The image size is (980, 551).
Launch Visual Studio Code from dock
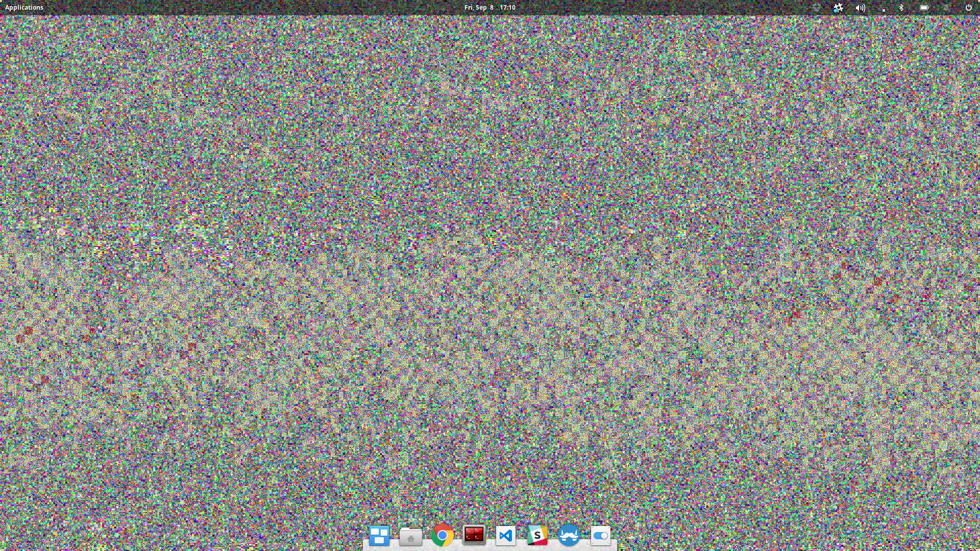[x=506, y=536]
